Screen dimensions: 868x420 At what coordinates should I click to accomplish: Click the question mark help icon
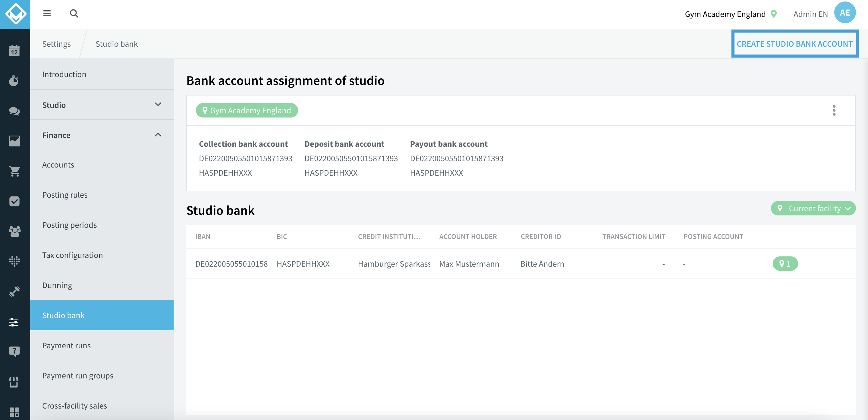tap(15, 352)
